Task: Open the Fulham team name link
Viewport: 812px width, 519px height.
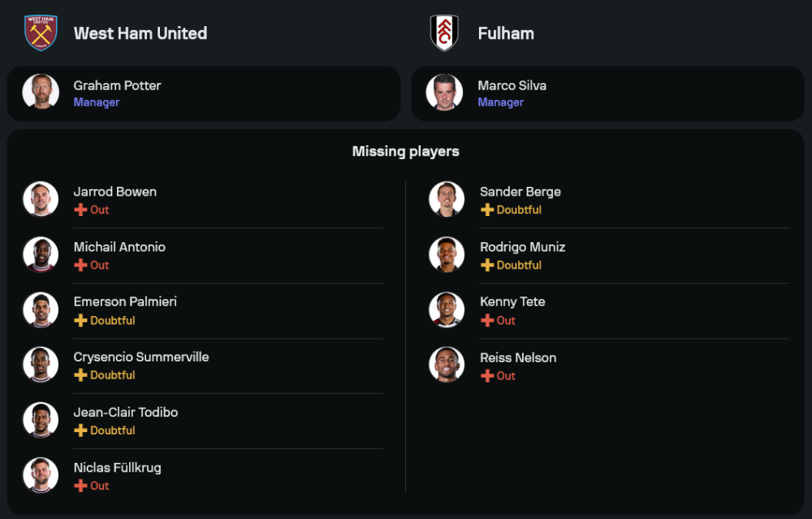Action: (x=506, y=33)
